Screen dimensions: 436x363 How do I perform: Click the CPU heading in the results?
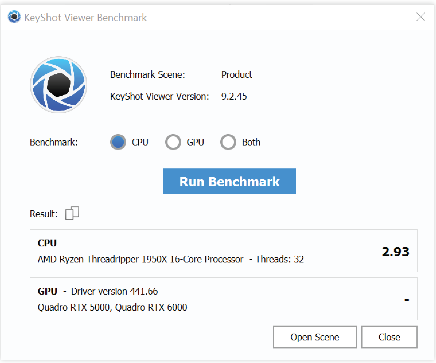tap(47, 243)
